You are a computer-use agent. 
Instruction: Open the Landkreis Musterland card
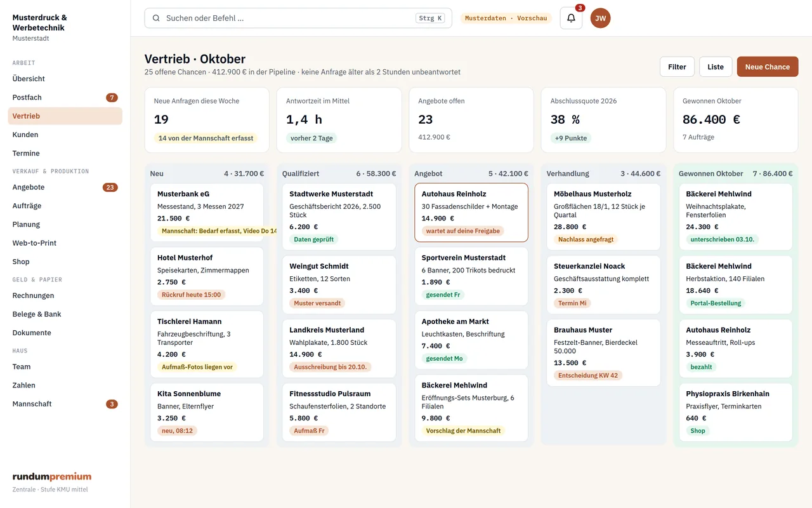[339, 349]
